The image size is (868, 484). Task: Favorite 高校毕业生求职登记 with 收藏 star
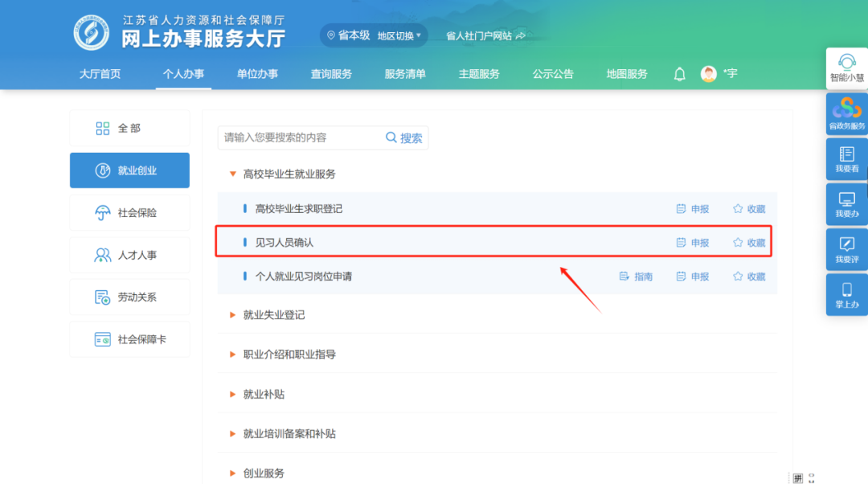(x=749, y=209)
